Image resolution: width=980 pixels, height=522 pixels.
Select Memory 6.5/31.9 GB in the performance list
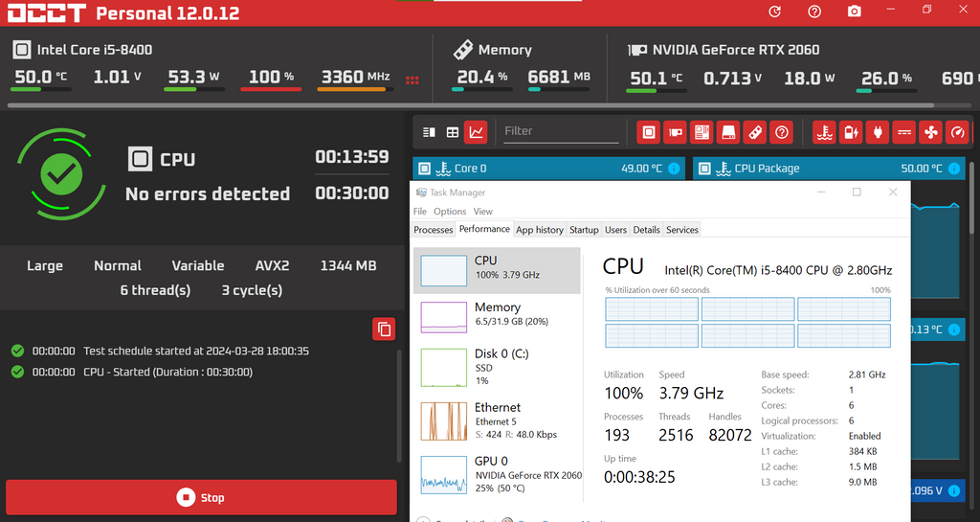point(497,316)
